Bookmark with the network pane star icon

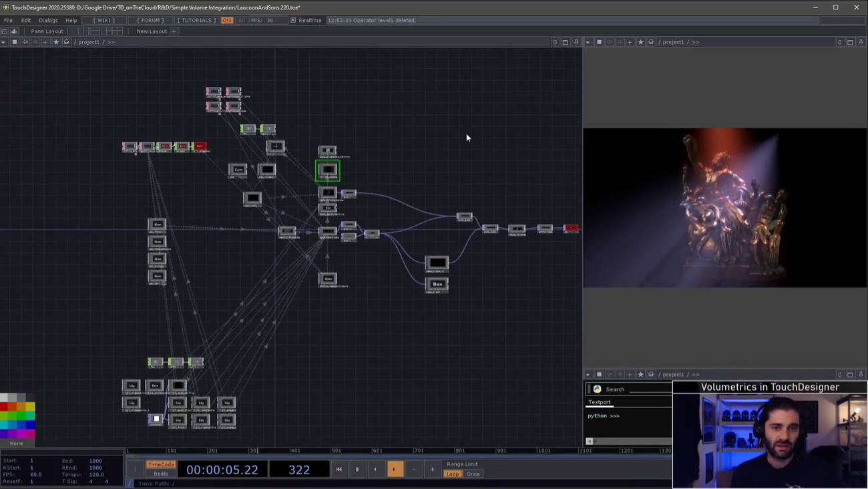coord(56,42)
